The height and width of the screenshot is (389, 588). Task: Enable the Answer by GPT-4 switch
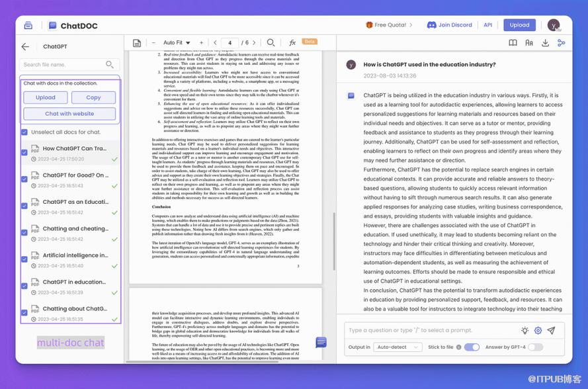(x=535, y=347)
